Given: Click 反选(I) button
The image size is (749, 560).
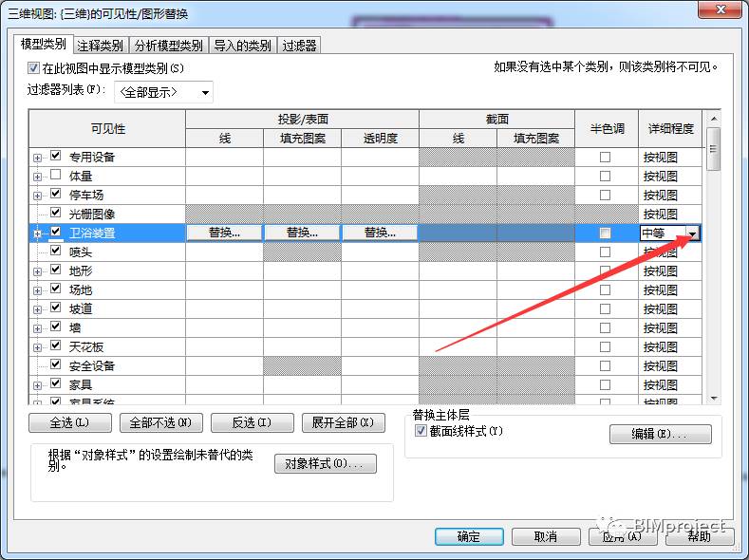Looking at the screenshot, I should (253, 423).
